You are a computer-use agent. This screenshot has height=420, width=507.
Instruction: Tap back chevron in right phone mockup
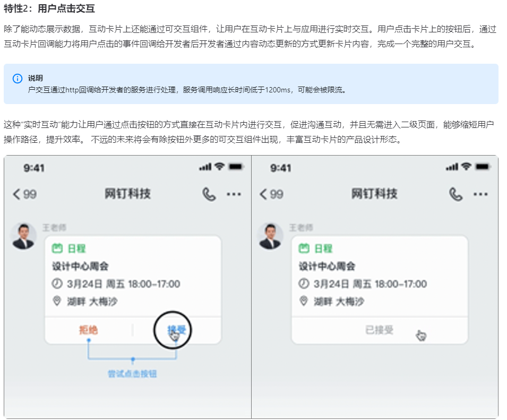(263, 194)
